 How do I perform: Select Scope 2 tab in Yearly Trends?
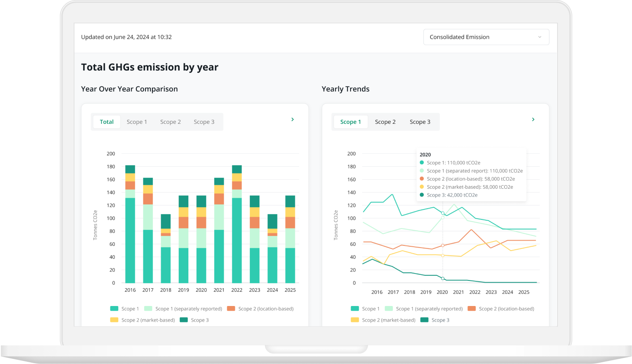coord(385,122)
